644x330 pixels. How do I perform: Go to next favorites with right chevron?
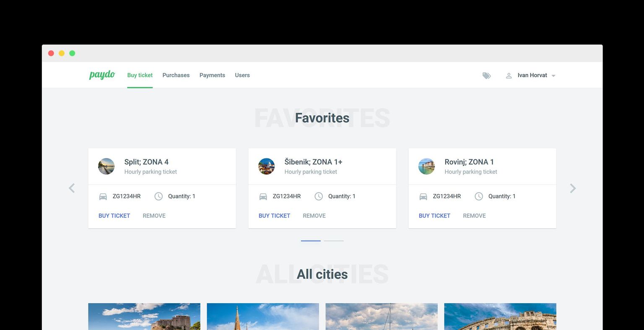573,188
